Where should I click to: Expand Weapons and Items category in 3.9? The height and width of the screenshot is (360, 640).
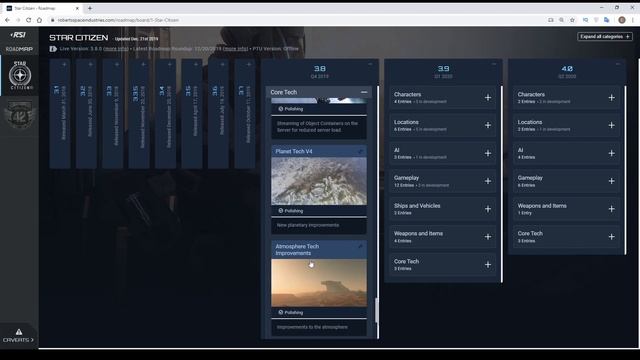tap(488, 237)
